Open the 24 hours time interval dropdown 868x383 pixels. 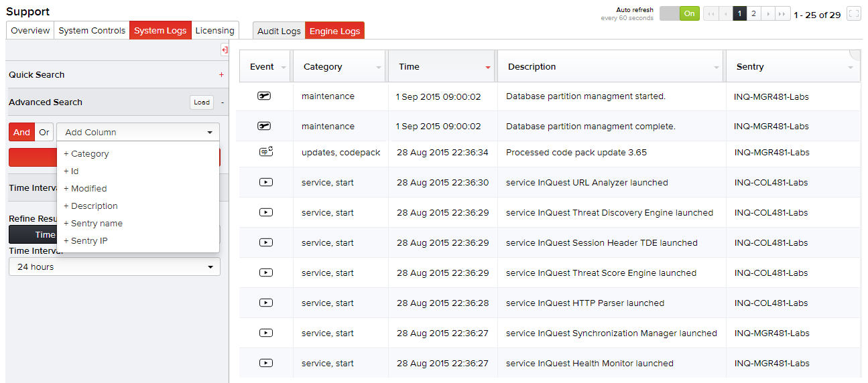[x=115, y=266]
